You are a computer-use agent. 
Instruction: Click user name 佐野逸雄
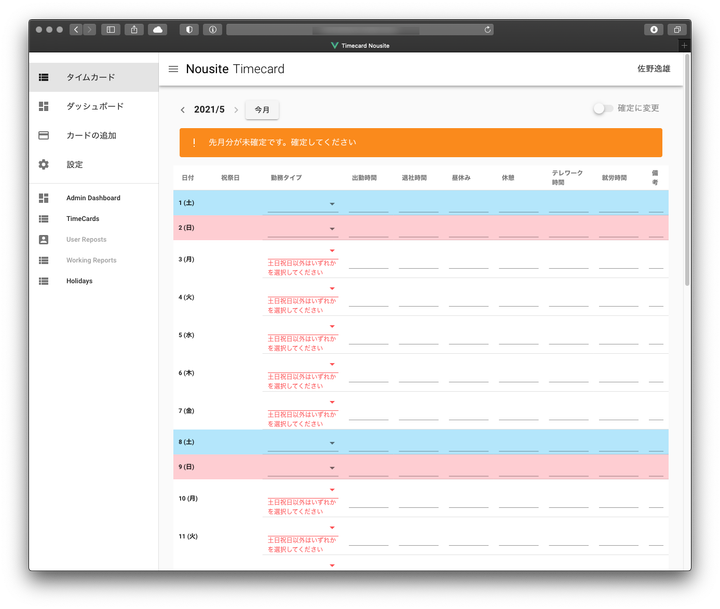(x=654, y=69)
